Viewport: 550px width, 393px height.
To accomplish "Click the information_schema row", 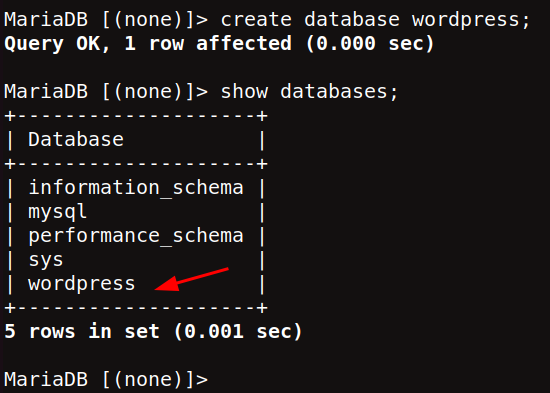I will (136, 188).
